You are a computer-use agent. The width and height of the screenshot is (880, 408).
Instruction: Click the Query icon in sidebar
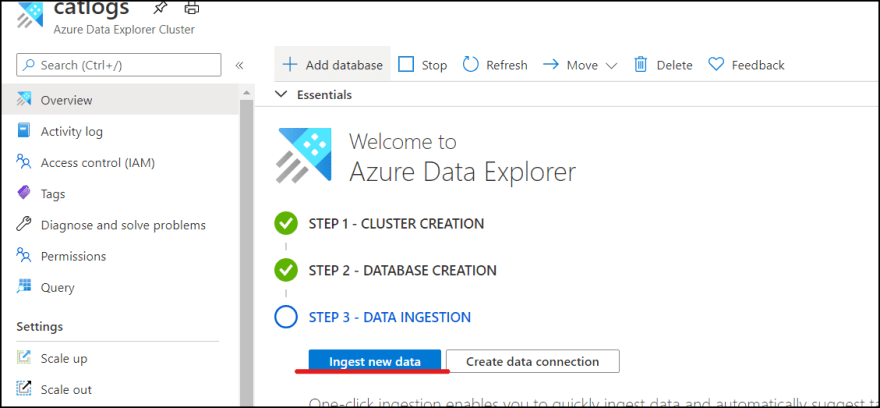[x=24, y=287]
